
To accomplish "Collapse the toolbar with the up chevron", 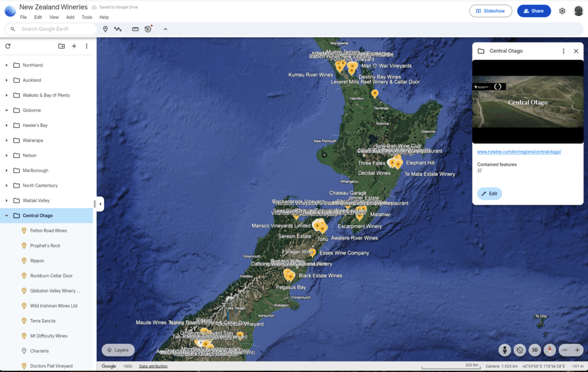I will tap(165, 29).
